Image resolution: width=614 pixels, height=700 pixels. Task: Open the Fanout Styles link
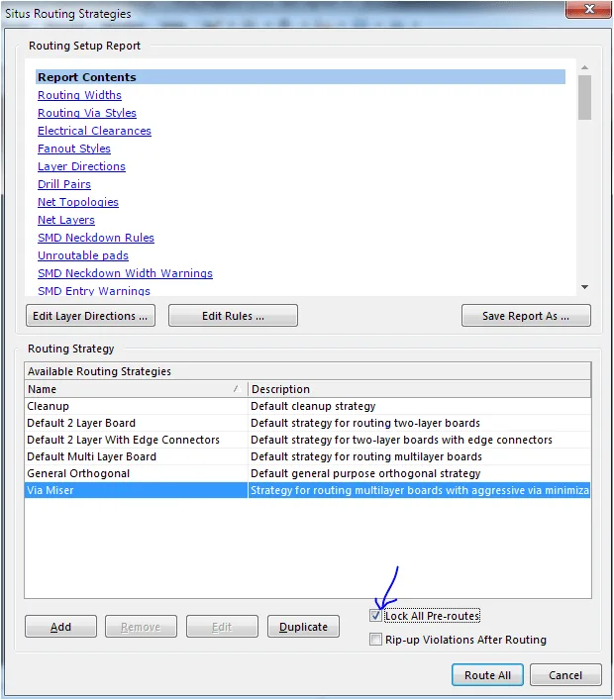(74, 149)
